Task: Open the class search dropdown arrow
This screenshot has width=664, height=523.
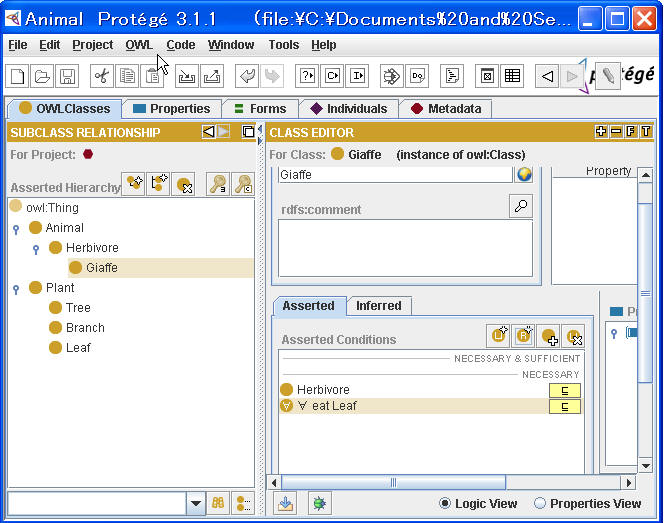Action: point(196,503)
